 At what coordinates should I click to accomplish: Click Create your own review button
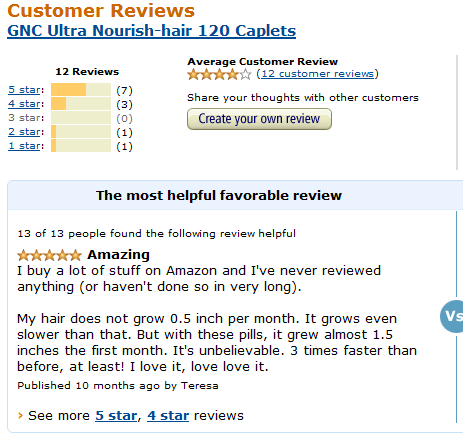259,119
